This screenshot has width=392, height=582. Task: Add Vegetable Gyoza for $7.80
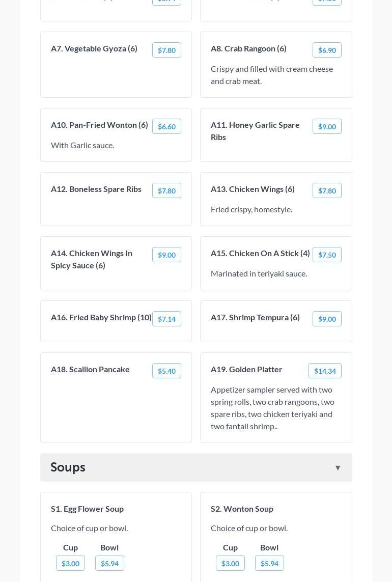(166, 50)
